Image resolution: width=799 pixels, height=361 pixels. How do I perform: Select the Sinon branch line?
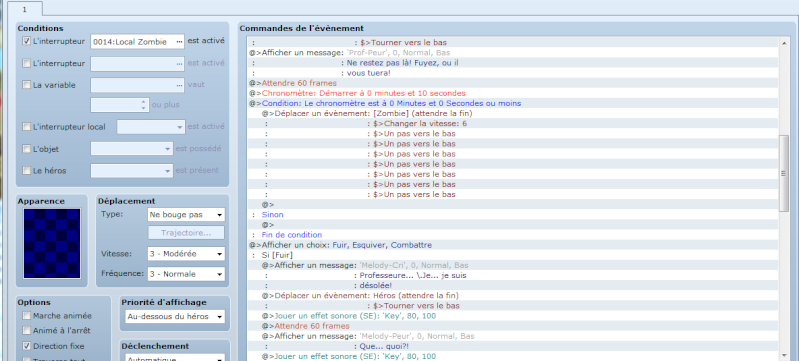pos(512,215)
